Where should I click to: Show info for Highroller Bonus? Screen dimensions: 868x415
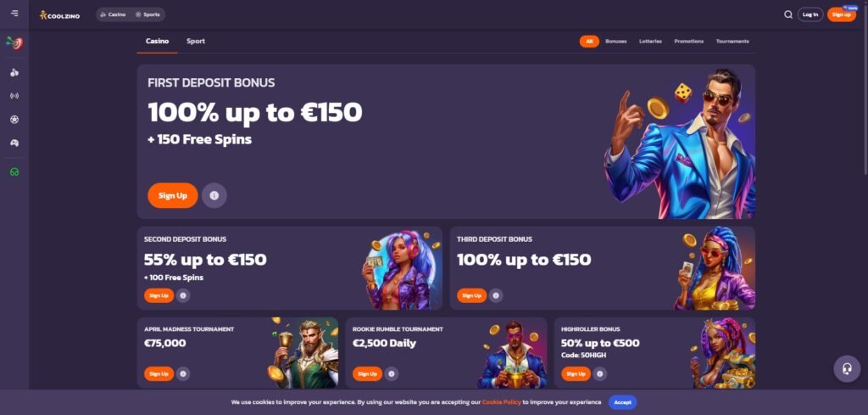pyautogui.click(x=599, y=374)
